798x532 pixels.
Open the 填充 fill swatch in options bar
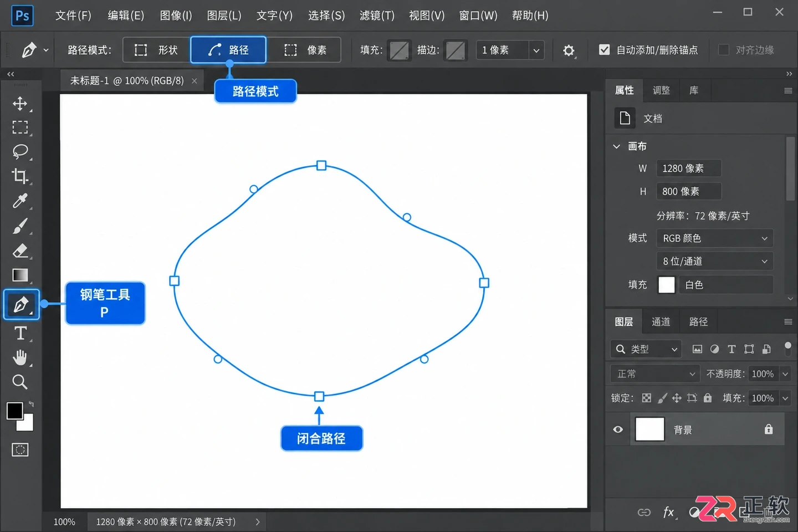pos(399,50)
